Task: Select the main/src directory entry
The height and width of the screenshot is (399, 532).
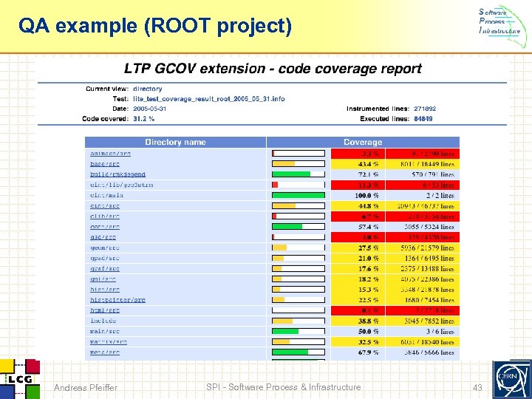Action: coord(105,331)
